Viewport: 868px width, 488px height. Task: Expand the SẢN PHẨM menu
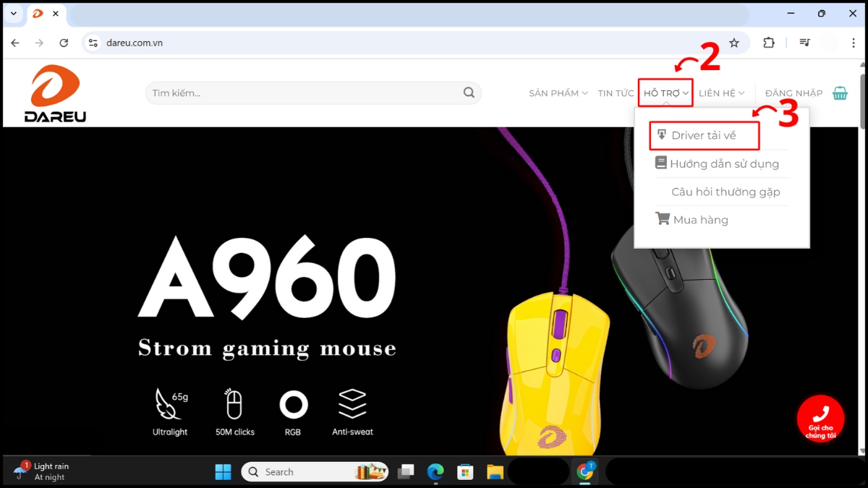(558, 93)
